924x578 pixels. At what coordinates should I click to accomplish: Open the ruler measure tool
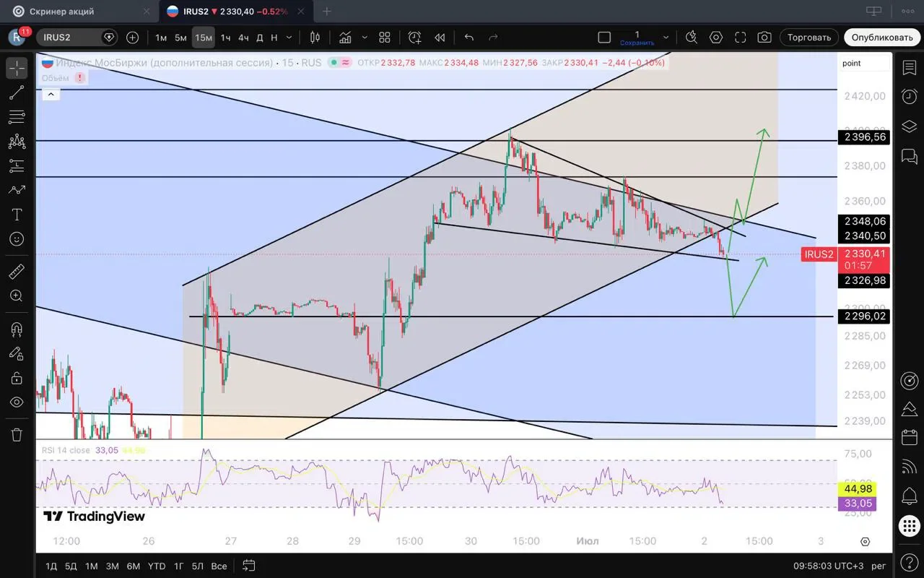[x=17, y=272]
